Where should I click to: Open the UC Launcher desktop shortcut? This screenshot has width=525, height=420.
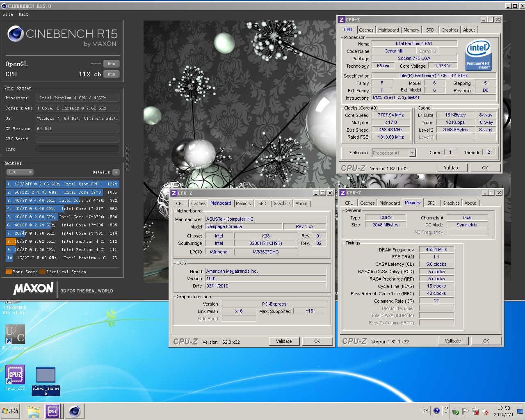tap(15, 337)
